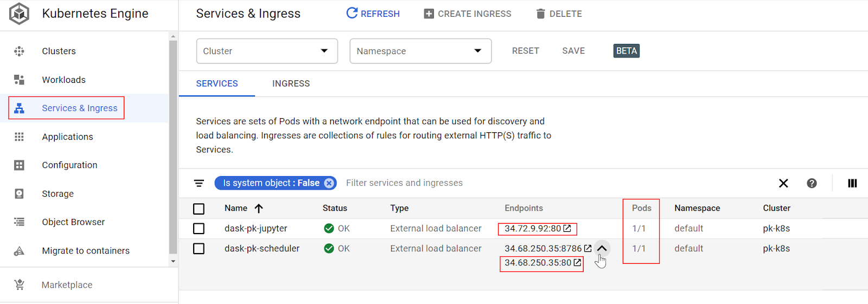Viewport: 868px width, 304px height.
Task: Click the Configuration sidebar icon
Action: point(19,165)
